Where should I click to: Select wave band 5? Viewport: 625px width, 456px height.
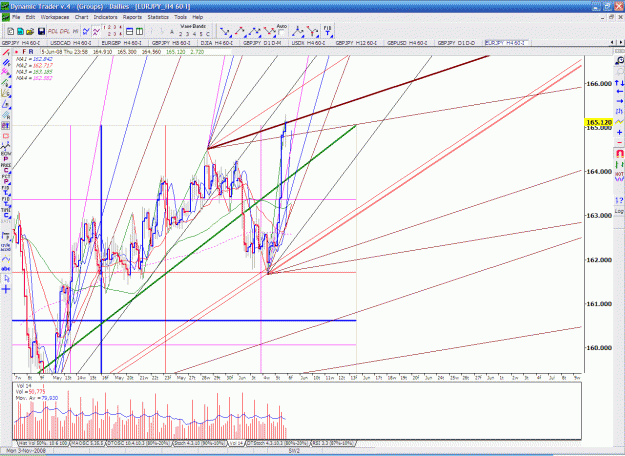(201, 34)
